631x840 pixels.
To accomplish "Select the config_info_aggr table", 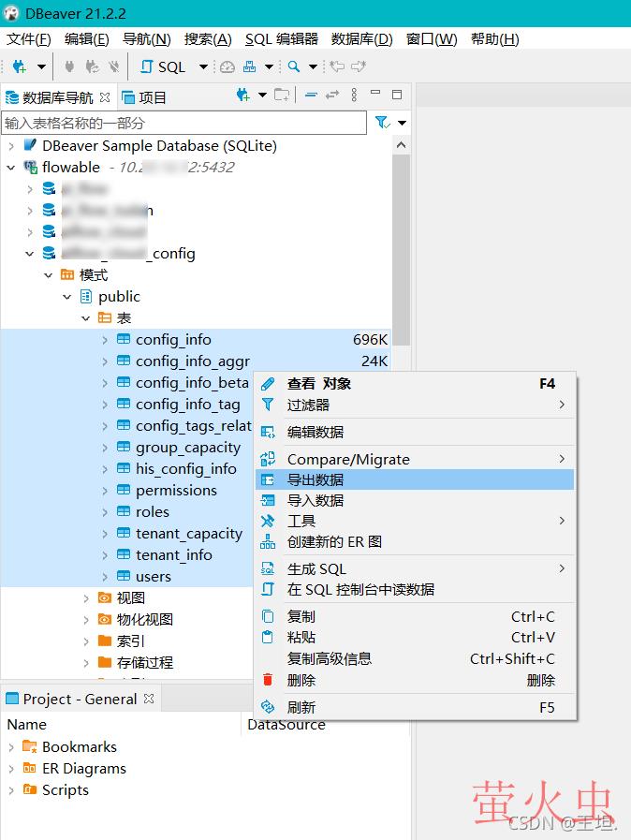I will pyautogui.click(x=192, y=361).
